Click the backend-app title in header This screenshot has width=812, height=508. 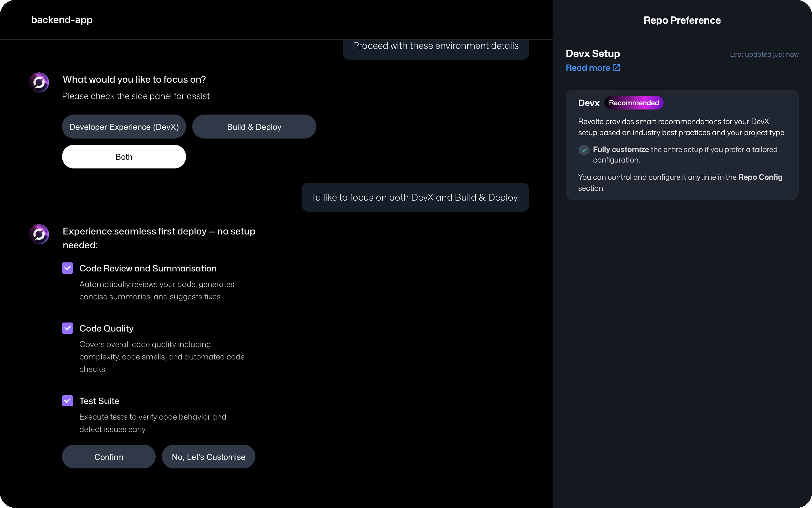coord(62,20)
